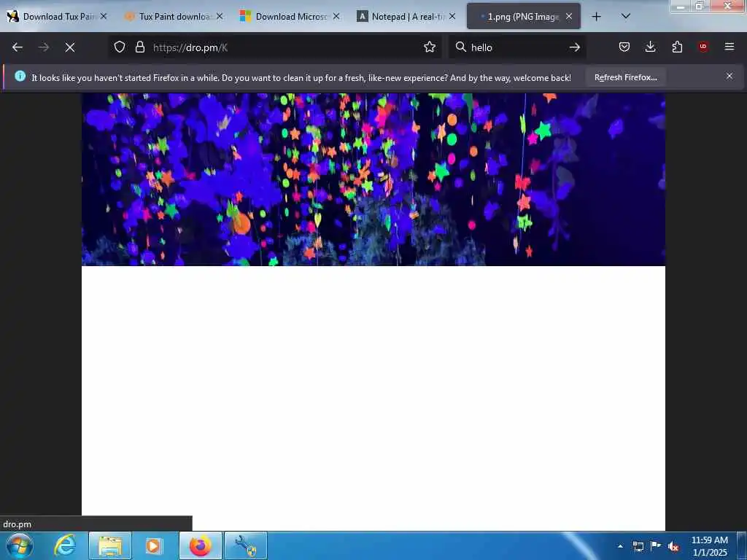Save page to Pocket

coord(624,47)
